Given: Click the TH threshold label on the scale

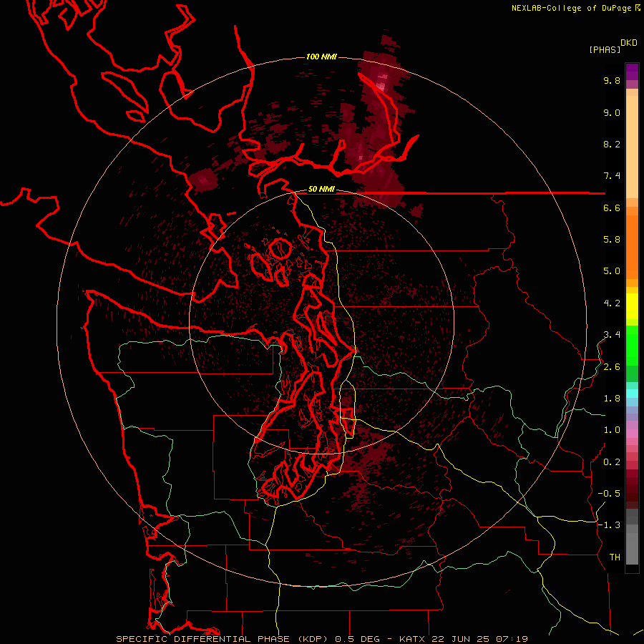Looking at the screenshot, I should pyautogui.click(x=615, y=557).
